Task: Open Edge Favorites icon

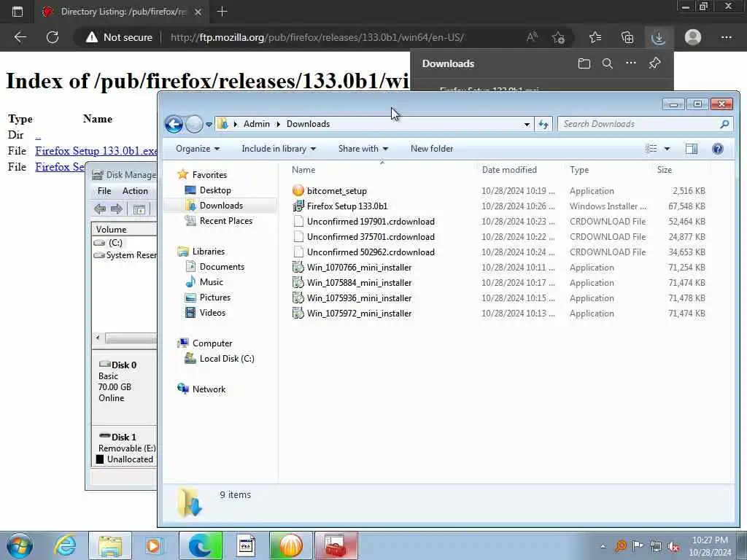Action: pyautogui.click(x=595, y=37)
